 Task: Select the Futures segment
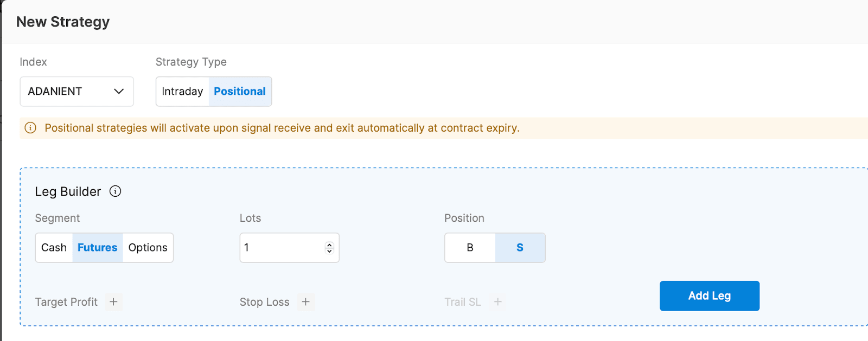tap(97, 248)
